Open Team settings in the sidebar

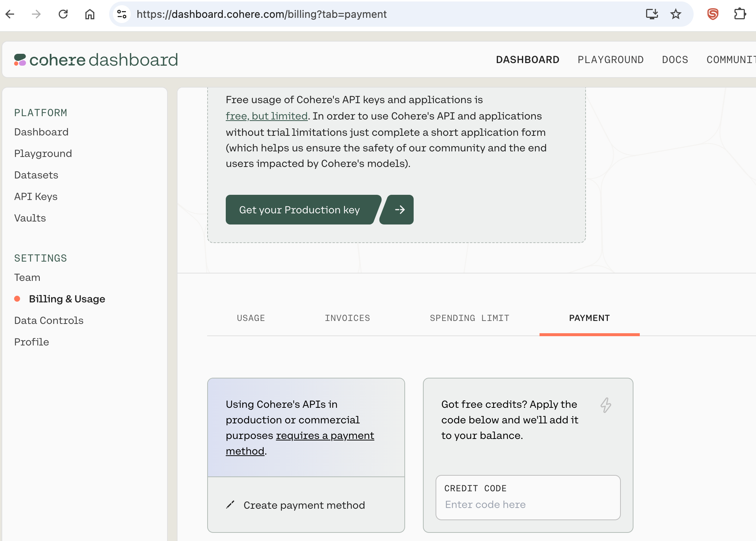27,278
